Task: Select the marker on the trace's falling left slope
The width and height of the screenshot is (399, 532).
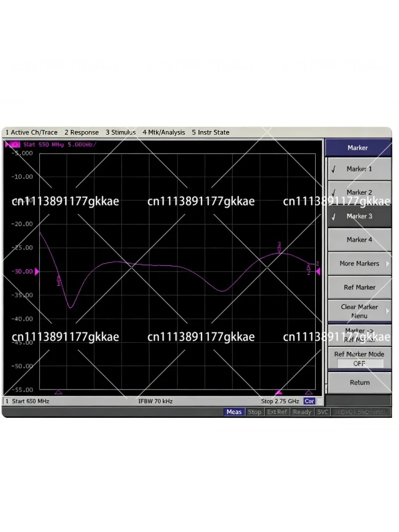Action: click(x=59, y=280)
